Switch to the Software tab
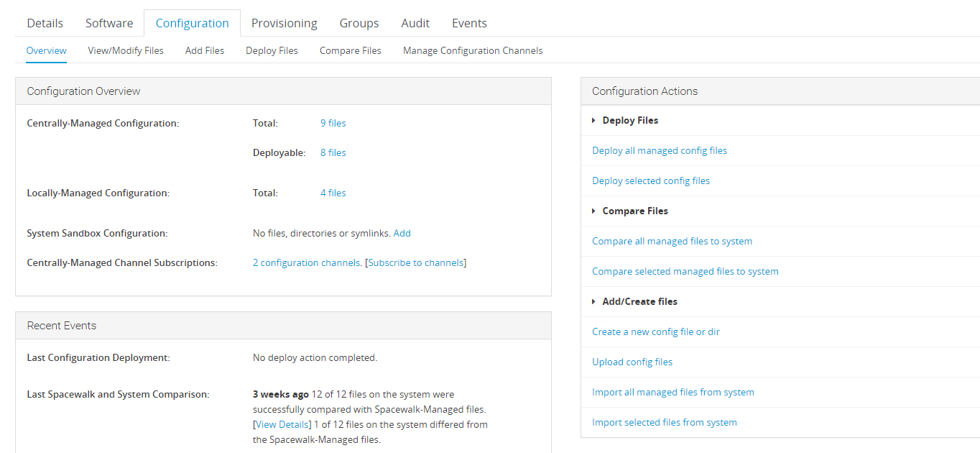Viewport: 980px width, 453px height. click(108, 22)
